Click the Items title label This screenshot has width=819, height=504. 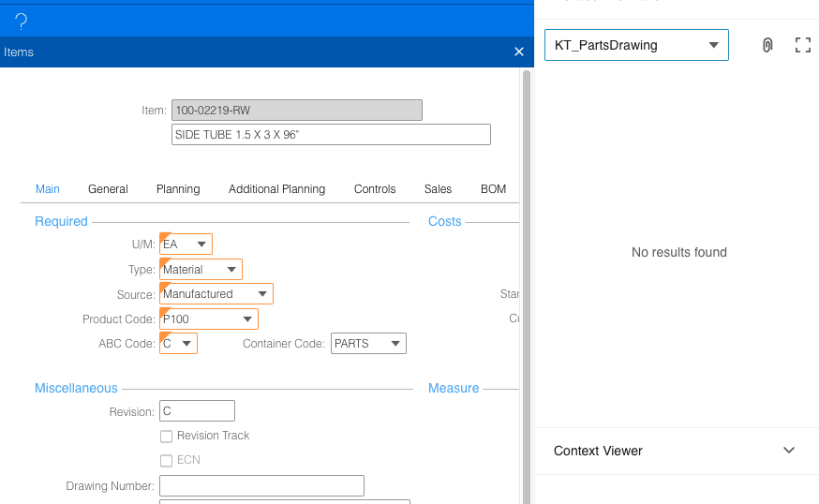tap(19, 52)
